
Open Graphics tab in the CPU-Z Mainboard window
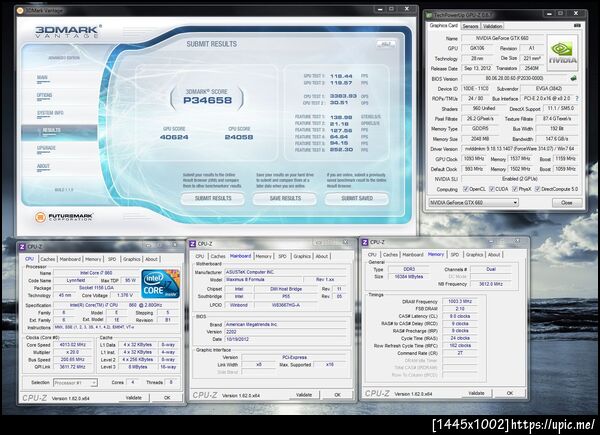tap(302, 256)
